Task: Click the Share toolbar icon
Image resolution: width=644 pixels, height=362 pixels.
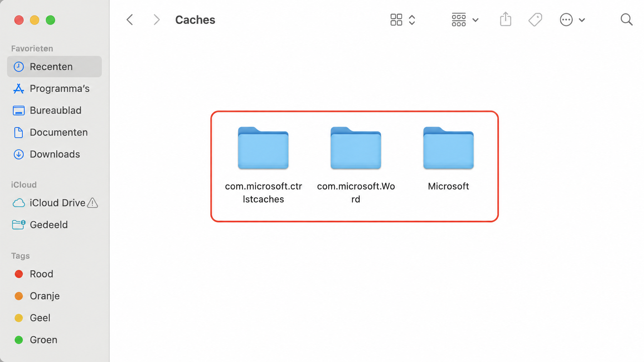Action: pos(505,19)
